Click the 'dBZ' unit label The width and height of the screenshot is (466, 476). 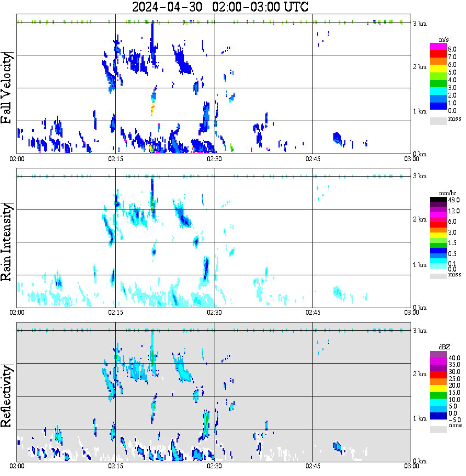click(x=445, y=347)
